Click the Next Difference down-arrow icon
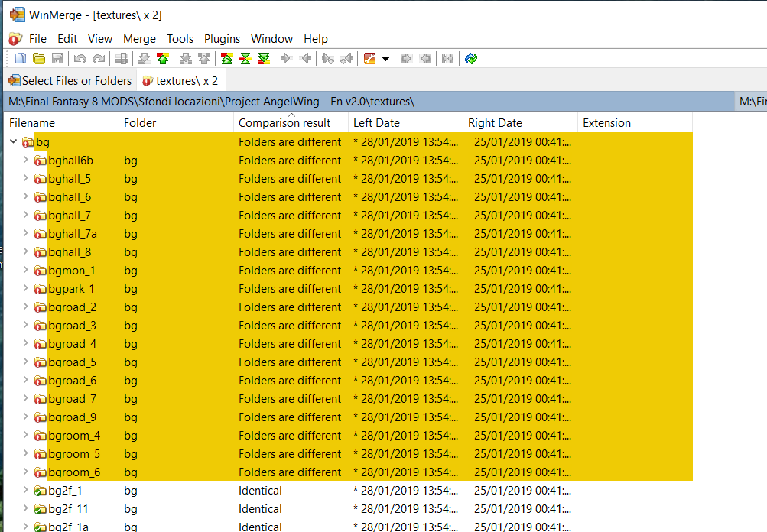The height and width of the screenshot is (532, 767). pyautogui.click(x=145, y=59)
